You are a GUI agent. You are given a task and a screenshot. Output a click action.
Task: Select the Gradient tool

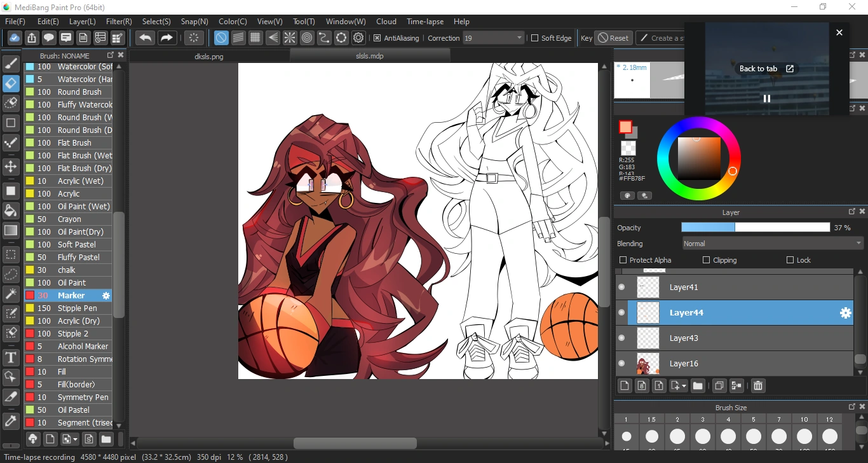pyautogui.click(x=10, y=230)
